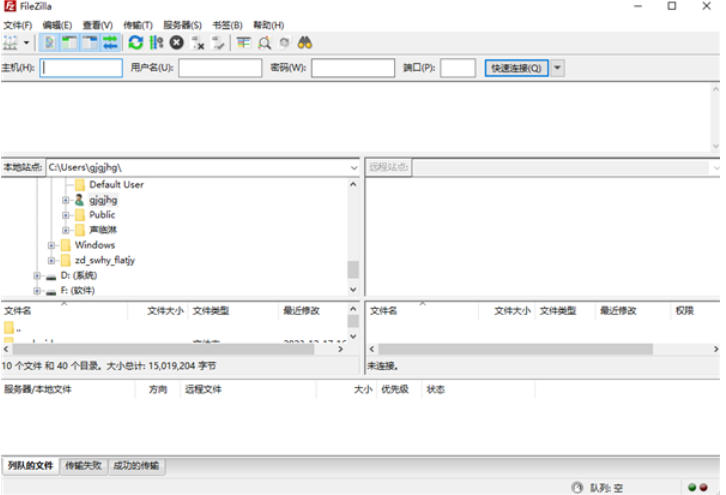The height and width of the screenshot is (495, 726).
Task: Toggle the local directory tree view
Action: (69, 43)
